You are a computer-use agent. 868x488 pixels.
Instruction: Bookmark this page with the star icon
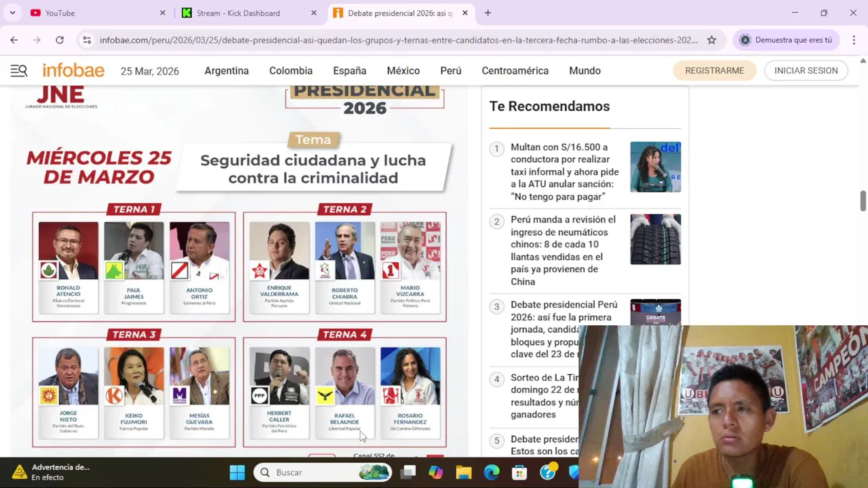click(x=711, y=40)
